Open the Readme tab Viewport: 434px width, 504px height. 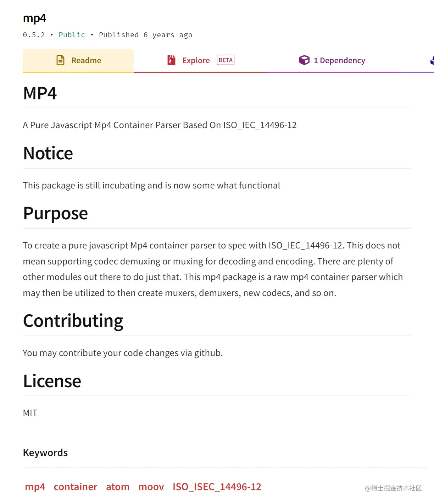click(78, 61)
